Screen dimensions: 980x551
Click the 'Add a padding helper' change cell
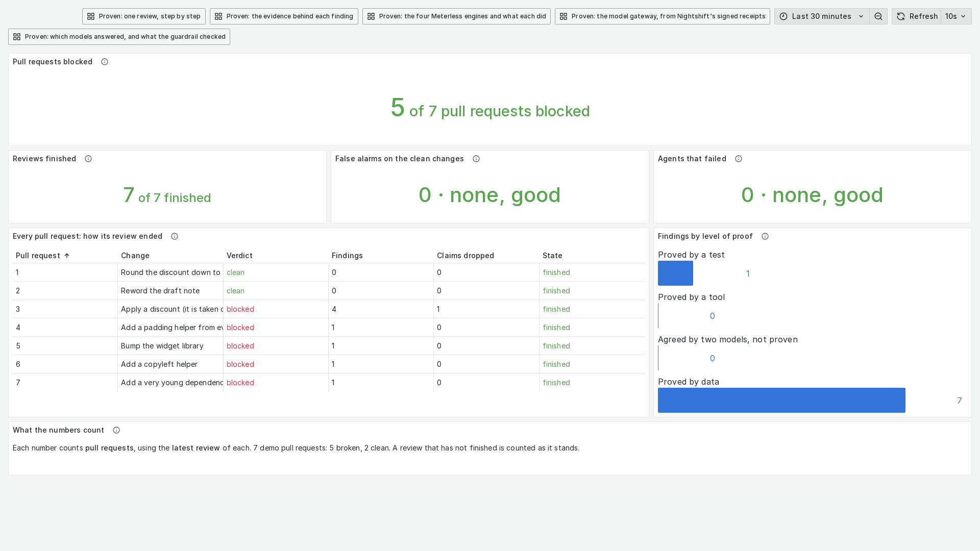coord(170,328)
